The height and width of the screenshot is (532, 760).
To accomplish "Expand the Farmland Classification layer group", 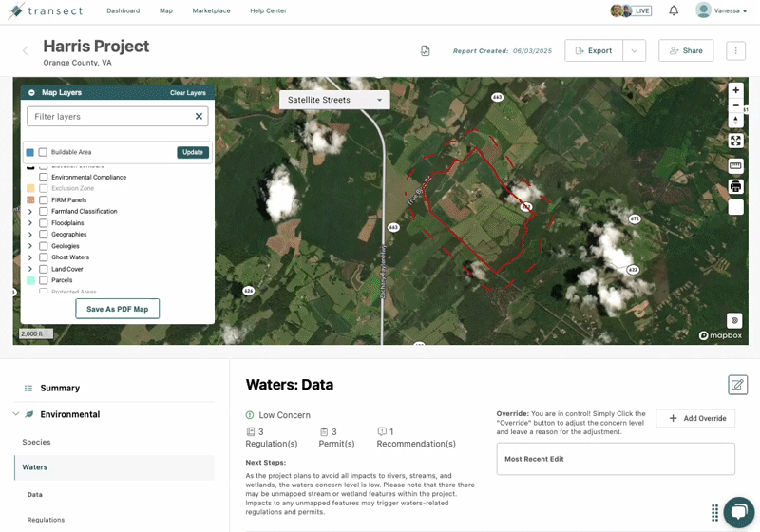I will (30, 212).
